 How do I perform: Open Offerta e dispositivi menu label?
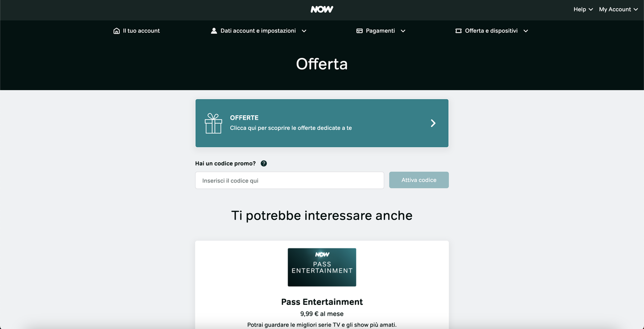(491, 31)
